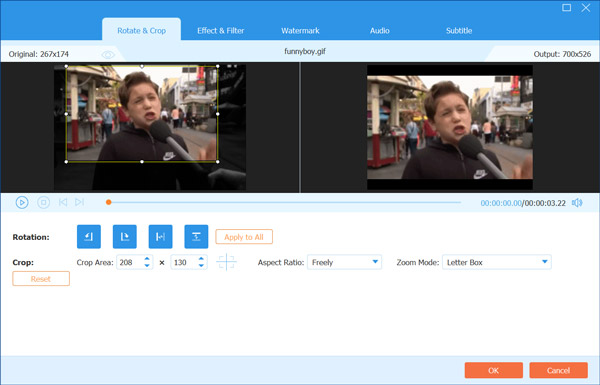Click the funnyboy.gif file name
Viewport: 600px width, 385px height.
[x=305, y=51]
